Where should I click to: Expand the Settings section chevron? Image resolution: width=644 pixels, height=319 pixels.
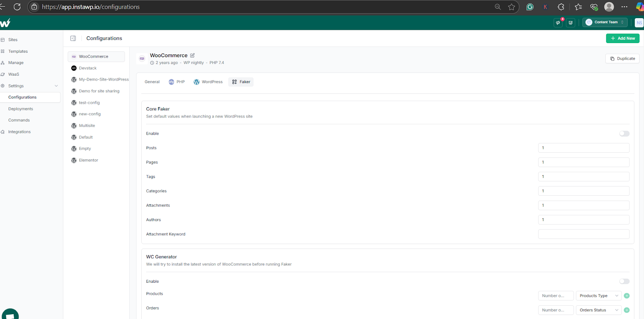pos(56,86)
